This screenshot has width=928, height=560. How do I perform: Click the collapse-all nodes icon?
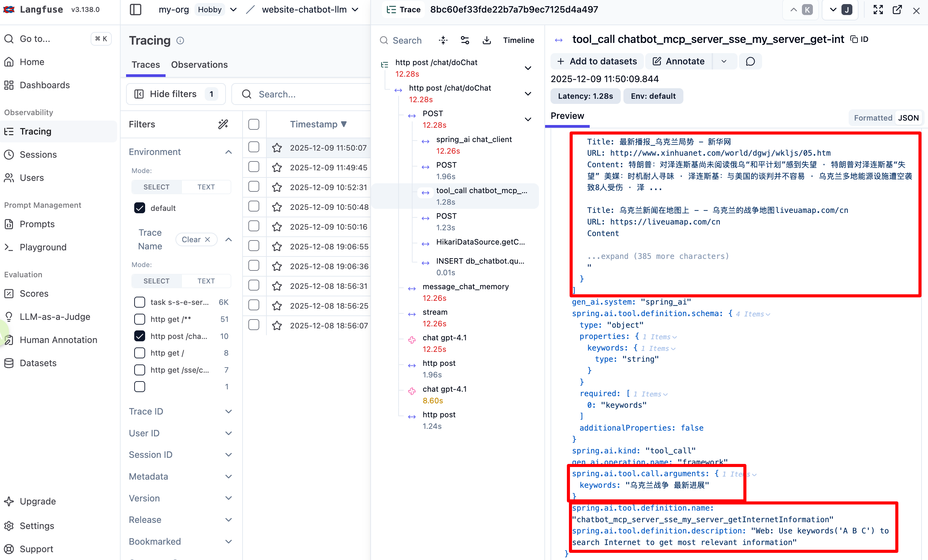coord(443,40)
